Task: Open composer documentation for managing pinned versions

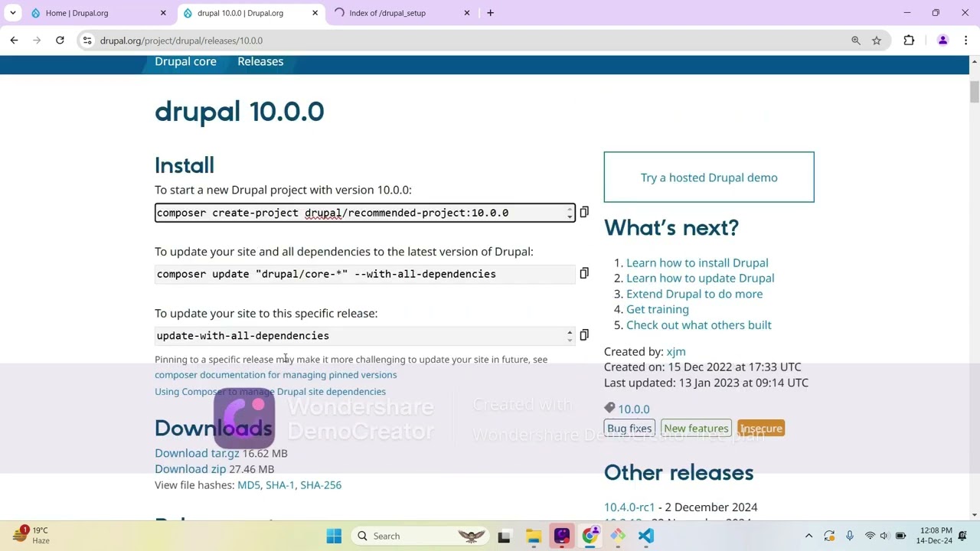Action: 276,374
